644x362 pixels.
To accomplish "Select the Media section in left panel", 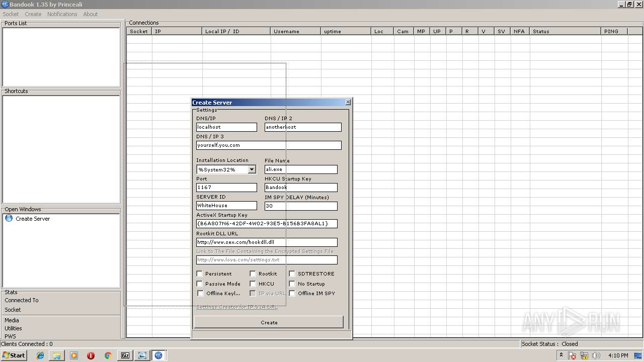I will [x=12, y=320].
